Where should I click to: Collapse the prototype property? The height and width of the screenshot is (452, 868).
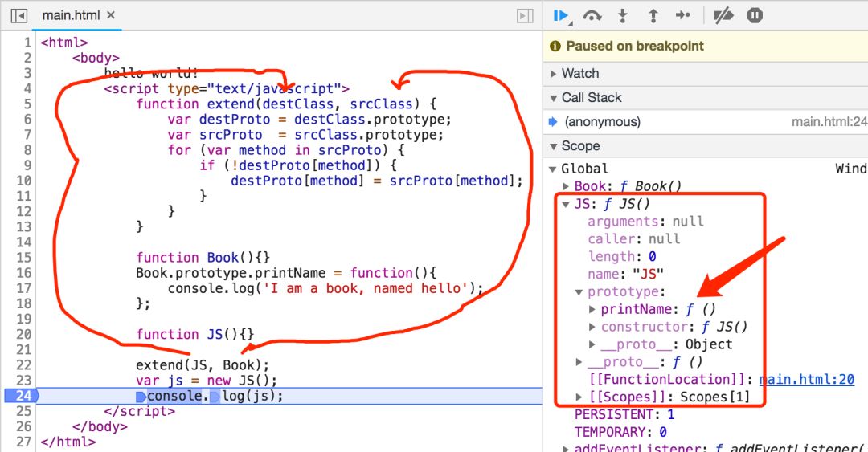(579, 292)
